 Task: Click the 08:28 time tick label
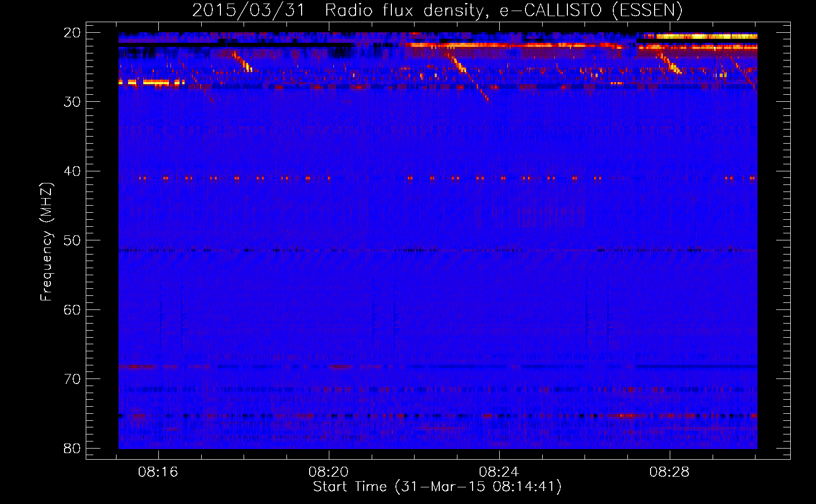(670, 472)
